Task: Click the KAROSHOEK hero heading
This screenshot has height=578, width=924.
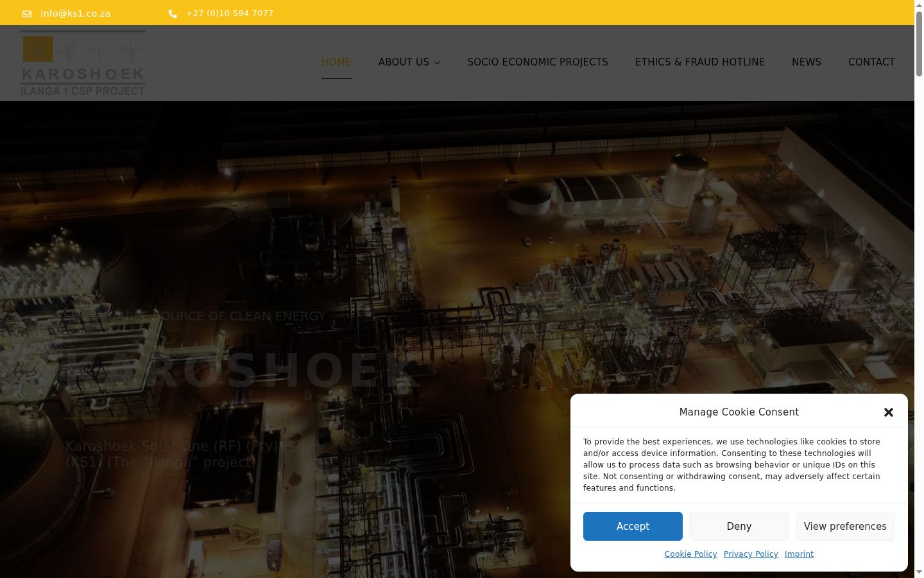Action: (x=243, y=371)
